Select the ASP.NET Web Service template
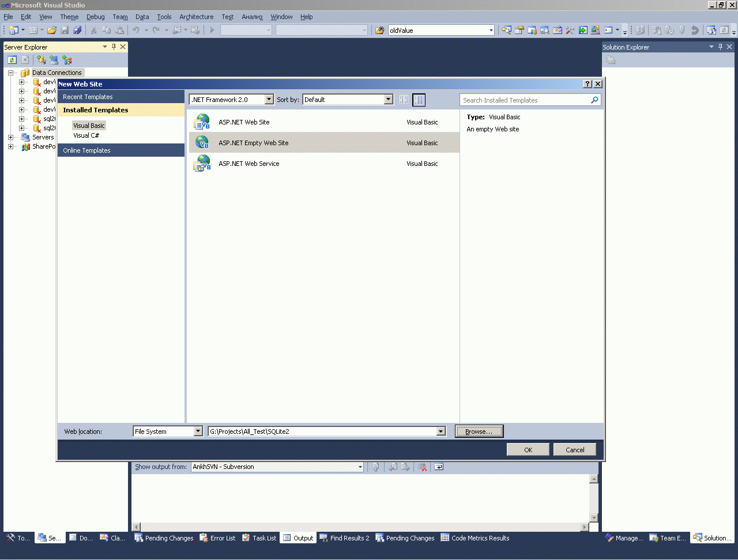 click(x=324, y=164)
